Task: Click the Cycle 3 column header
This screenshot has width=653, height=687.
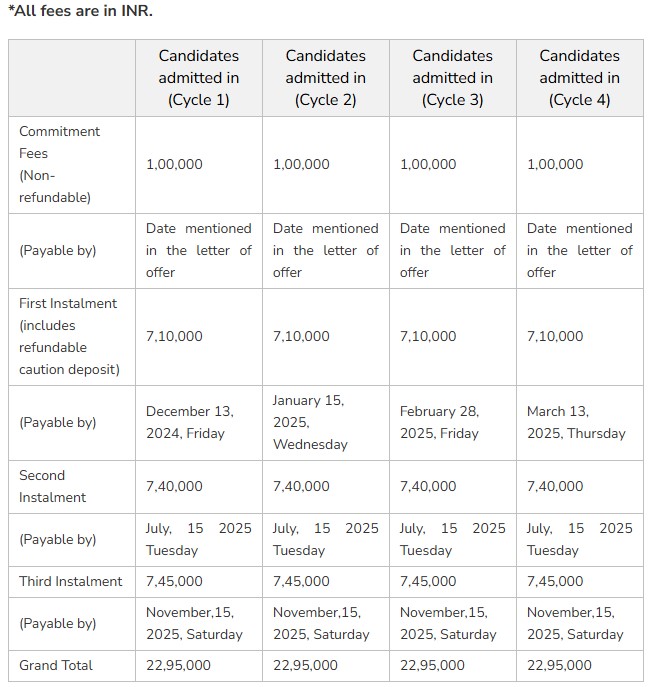Action: (453, 78)
